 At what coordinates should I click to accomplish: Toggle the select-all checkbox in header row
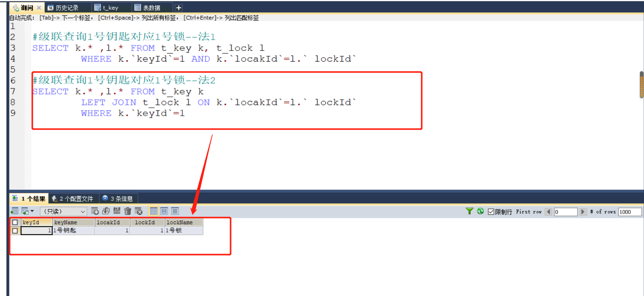click(x=15, y=222)
